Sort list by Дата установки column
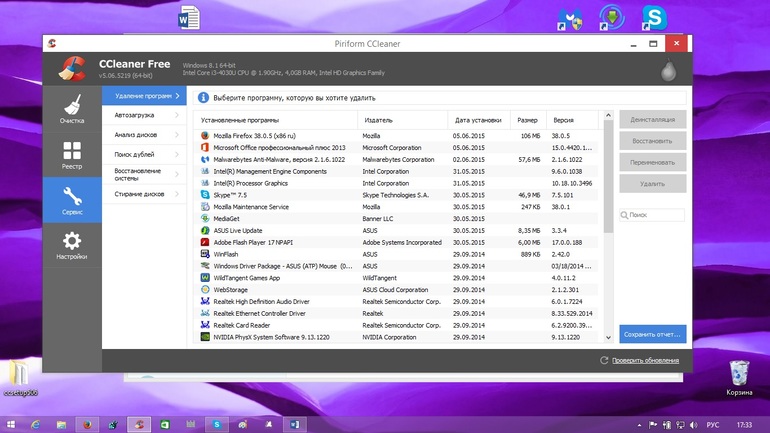 click(x=478, y=120)
